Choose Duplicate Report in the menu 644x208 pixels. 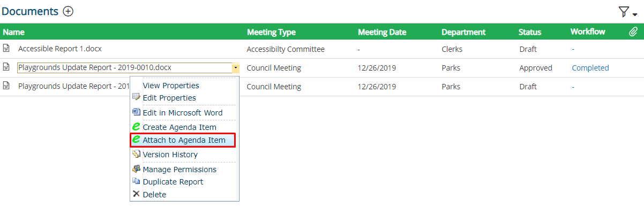coord(173,182)
